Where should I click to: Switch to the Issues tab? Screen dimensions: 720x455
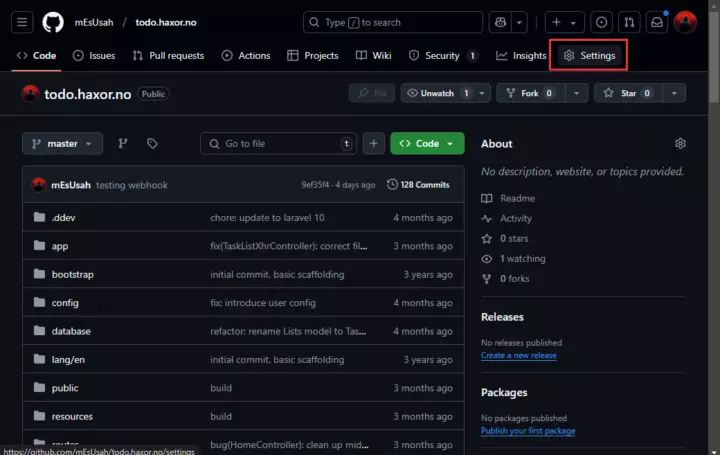click(94, 56)
